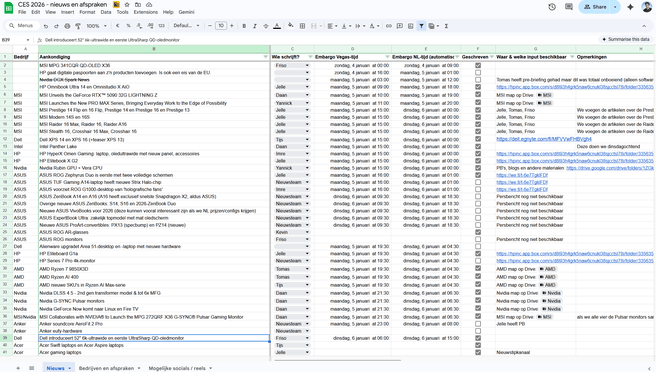656x372 pixels.
Task: Toggle strikethrough formatting
Action: (x=266, y=26)
